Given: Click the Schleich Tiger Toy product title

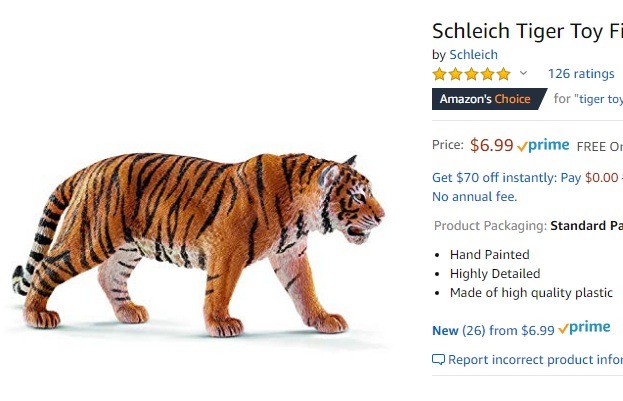Looking at the screenshot, I should tap(527, 31).
